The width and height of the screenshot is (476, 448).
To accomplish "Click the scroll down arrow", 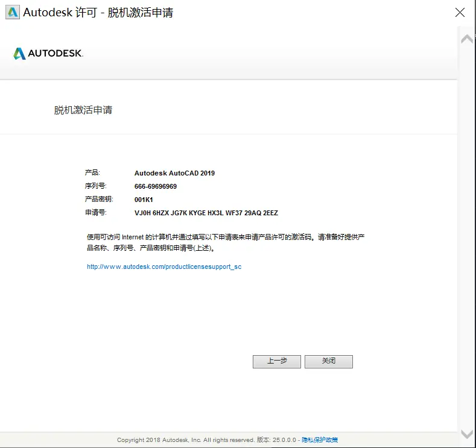I will (466, 434).
